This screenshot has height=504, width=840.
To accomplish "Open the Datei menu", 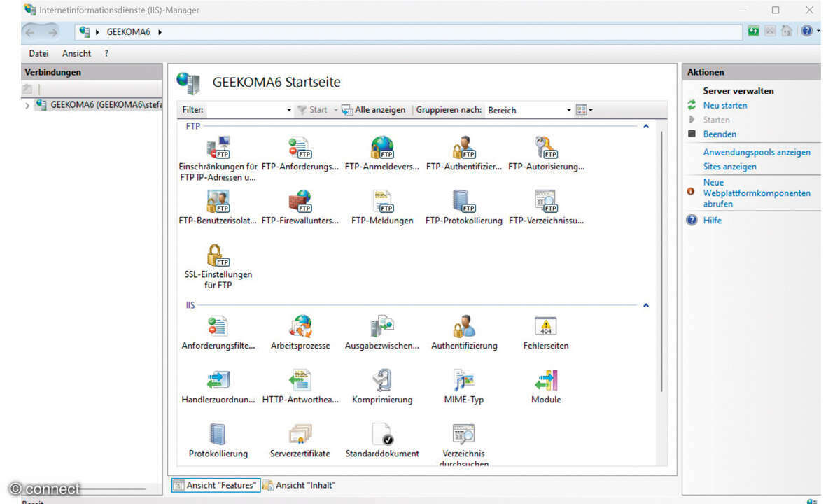I will [38, 53].
